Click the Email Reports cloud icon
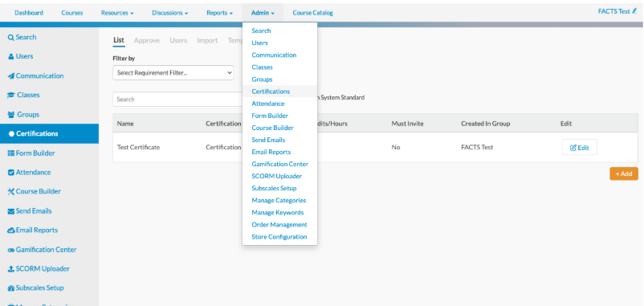Viewport: 644px width, 306px height. point(11,231)
